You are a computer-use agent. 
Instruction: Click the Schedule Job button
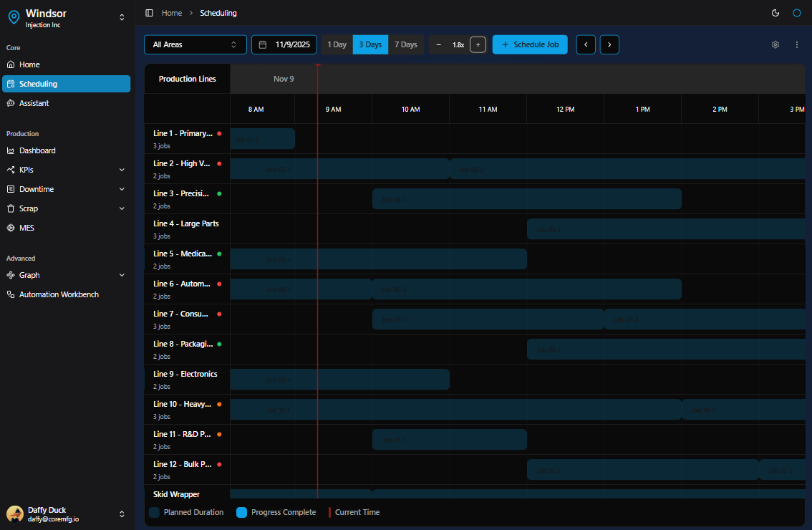click(x=530, y=44)
